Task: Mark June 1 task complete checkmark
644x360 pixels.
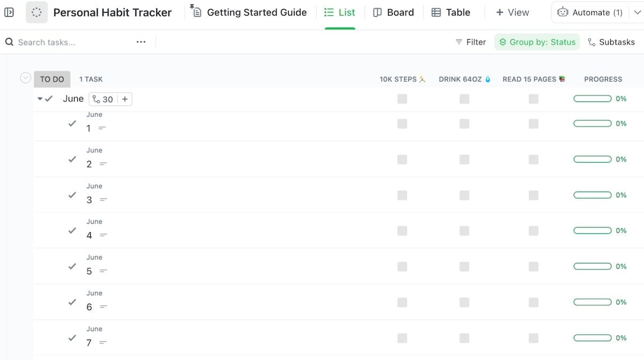Action: tap(72, 123)
